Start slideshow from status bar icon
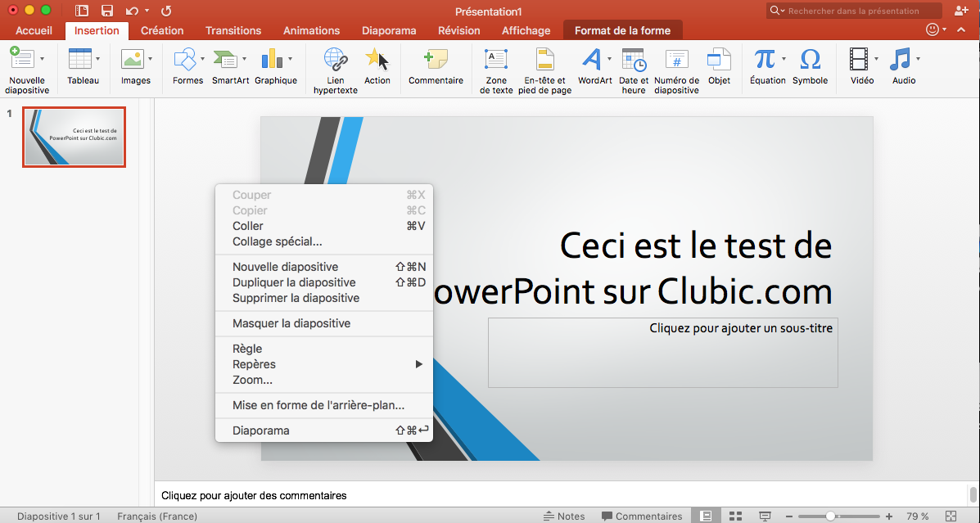The image size is (980, 523). (765, 516)
